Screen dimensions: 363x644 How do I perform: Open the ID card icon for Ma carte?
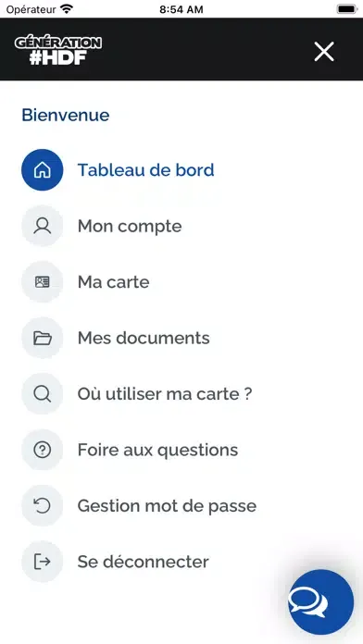pyautogui.click(x=43, y=281)
